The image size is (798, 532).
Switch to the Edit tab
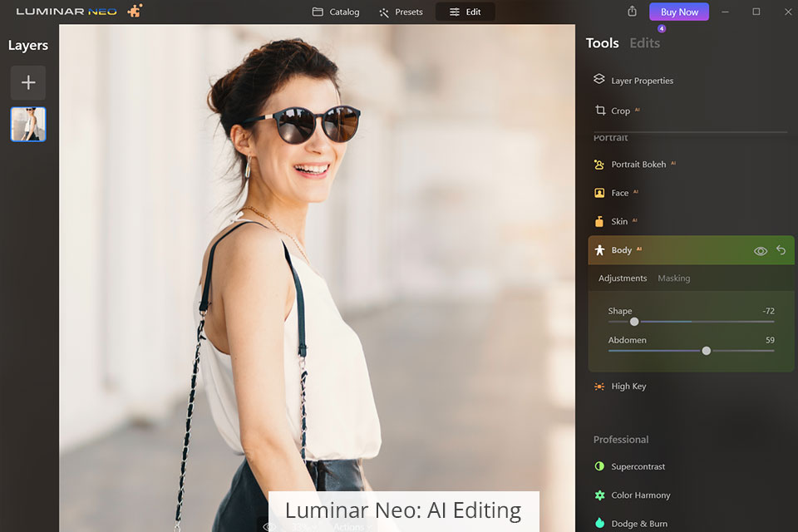point(465,12)
